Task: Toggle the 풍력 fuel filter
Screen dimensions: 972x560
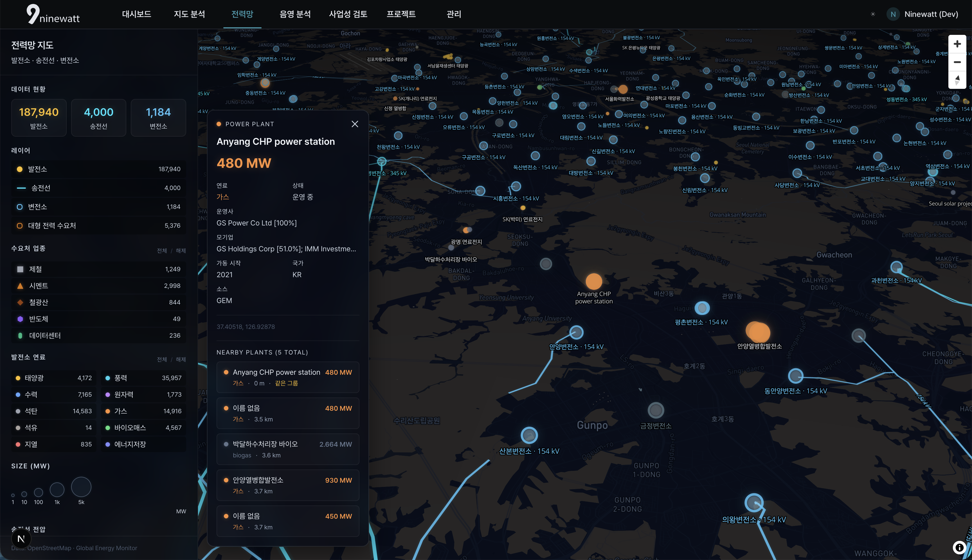Action: pyautogui.click(x=143, y=378)
